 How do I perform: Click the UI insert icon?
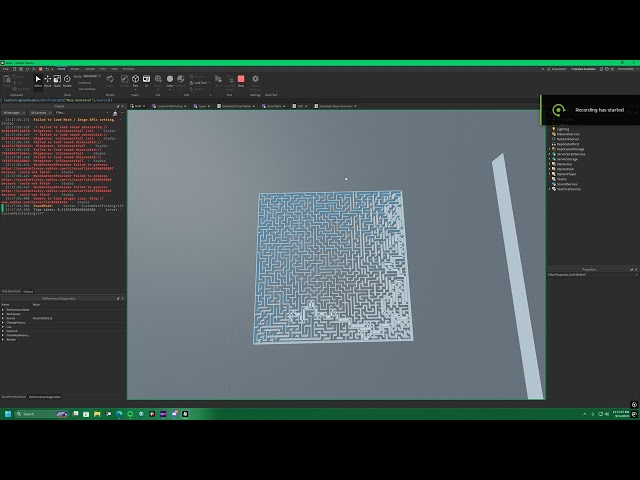point(146,81)
